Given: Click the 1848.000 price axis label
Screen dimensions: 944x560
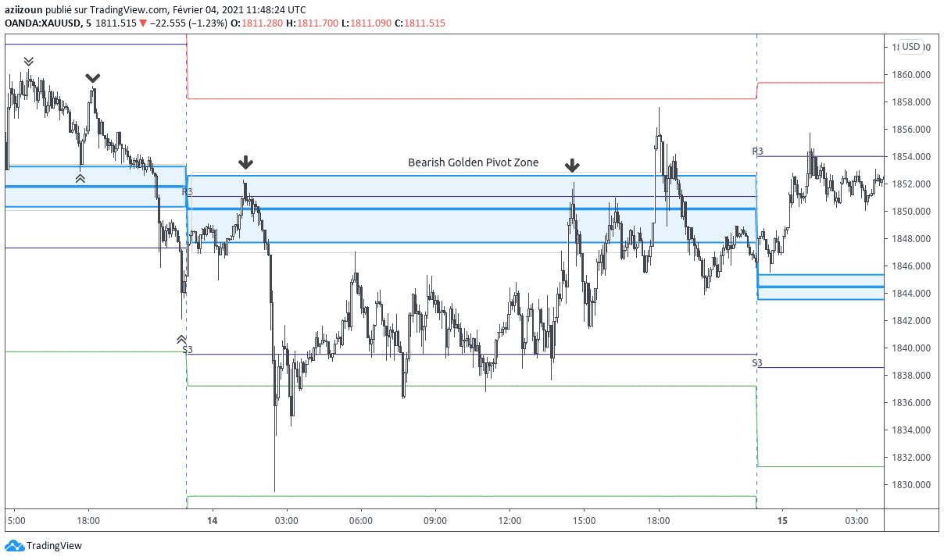Looking at the screenshot, I should coord(911,239).
